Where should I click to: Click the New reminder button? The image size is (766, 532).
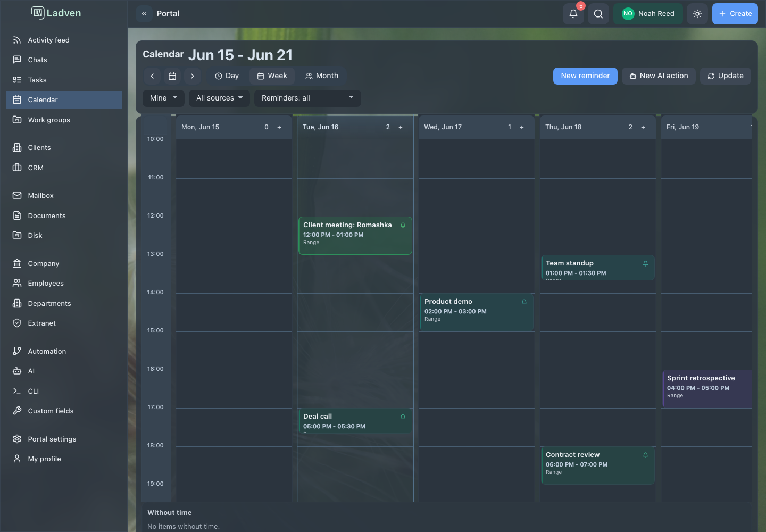585,76
